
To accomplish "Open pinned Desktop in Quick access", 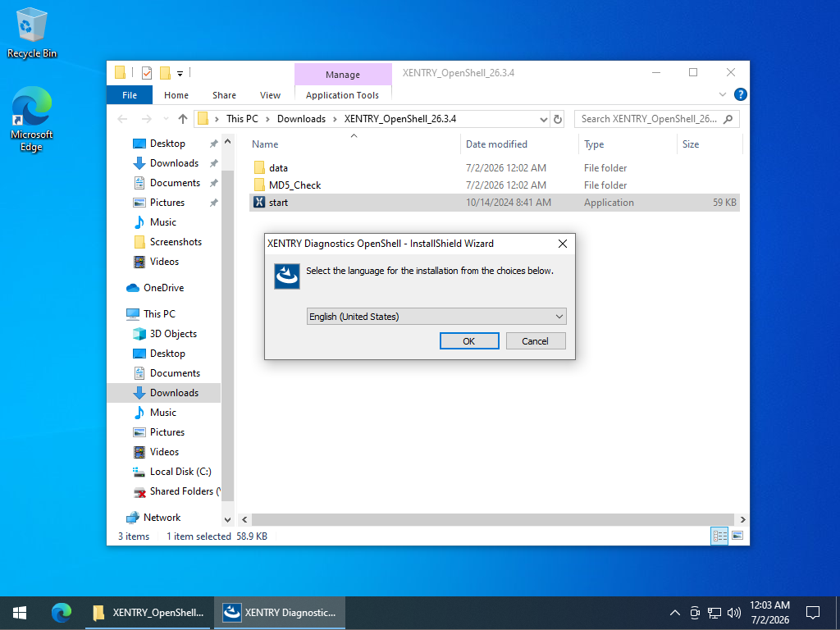I will click(x=167, y=144).
